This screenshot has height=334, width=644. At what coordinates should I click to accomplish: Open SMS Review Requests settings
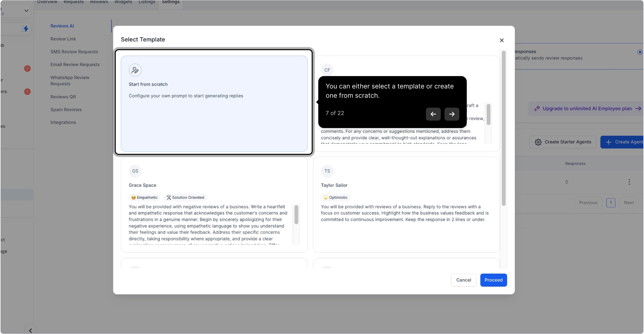point(74,52)
